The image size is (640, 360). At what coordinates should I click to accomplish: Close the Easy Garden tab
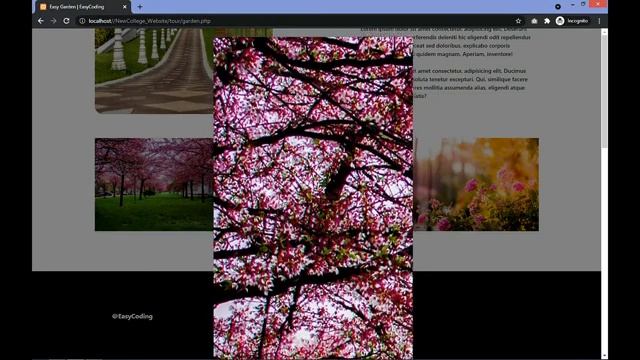(124, 7)
